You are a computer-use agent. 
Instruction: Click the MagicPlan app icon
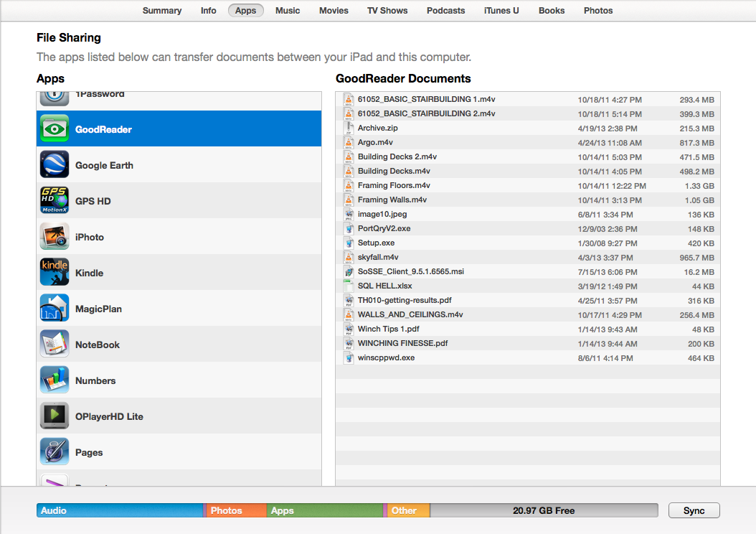coord(55,308)
